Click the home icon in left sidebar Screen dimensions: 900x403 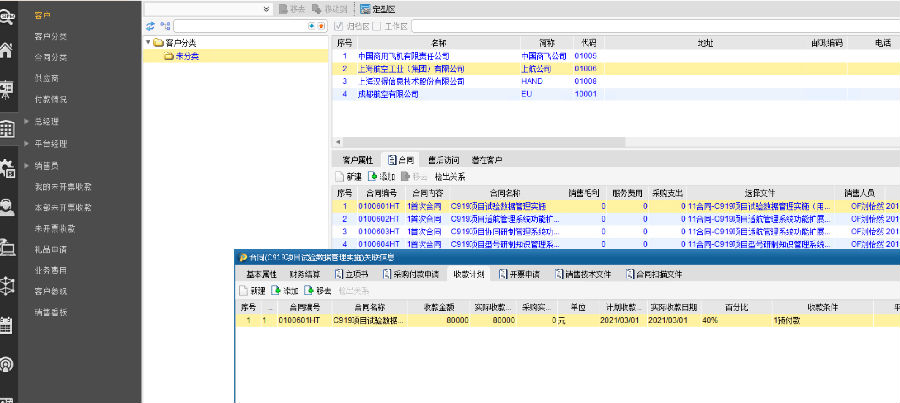pos(8,51)
